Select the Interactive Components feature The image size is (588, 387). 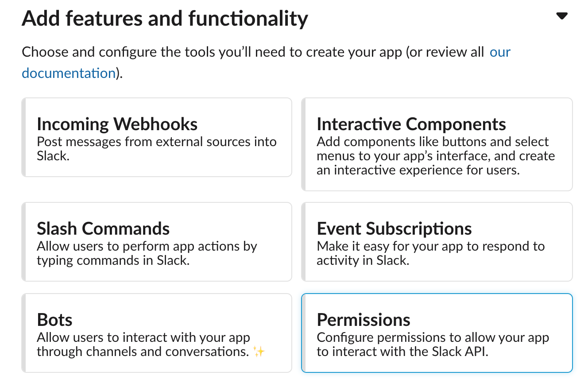coord(437,144)
